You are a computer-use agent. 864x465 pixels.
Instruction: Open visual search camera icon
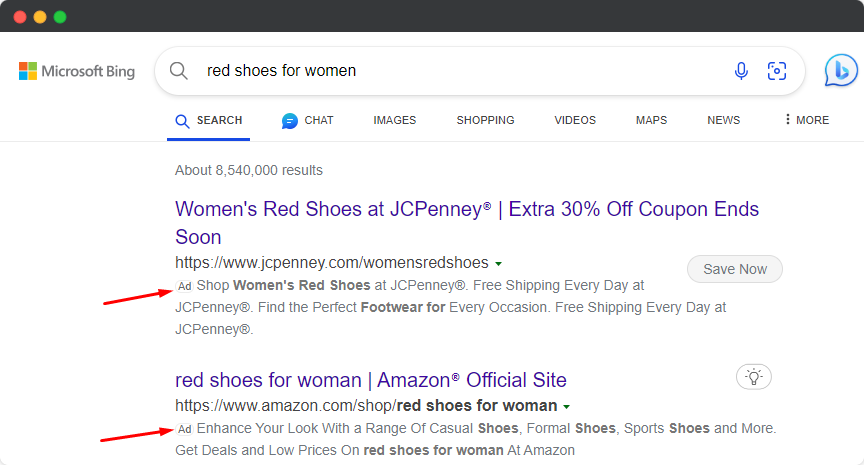[x=777, y=71]
